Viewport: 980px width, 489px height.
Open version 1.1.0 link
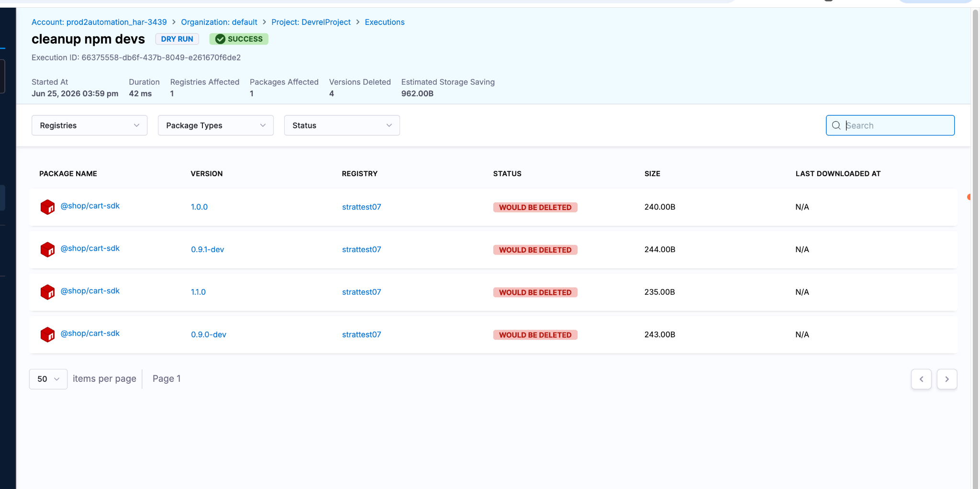pos(198,292)
